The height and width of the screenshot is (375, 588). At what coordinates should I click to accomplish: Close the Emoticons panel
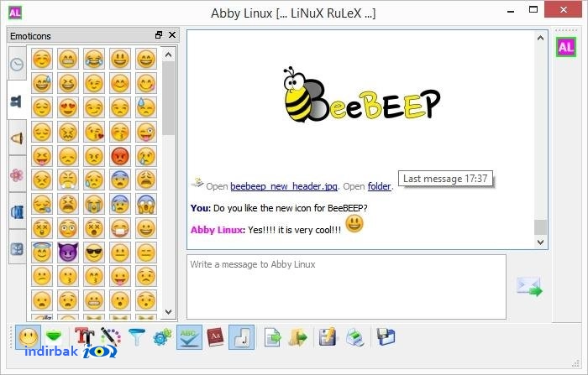tap(172, 35)
